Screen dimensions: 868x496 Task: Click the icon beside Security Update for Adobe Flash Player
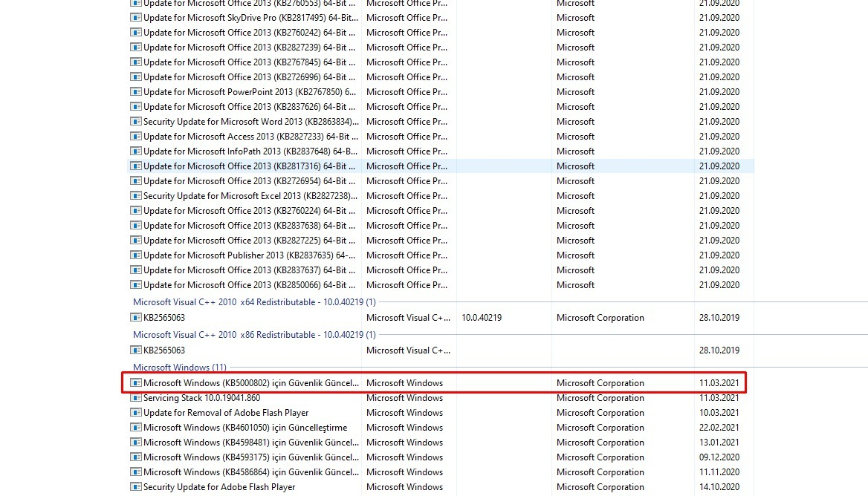(135, 486)
